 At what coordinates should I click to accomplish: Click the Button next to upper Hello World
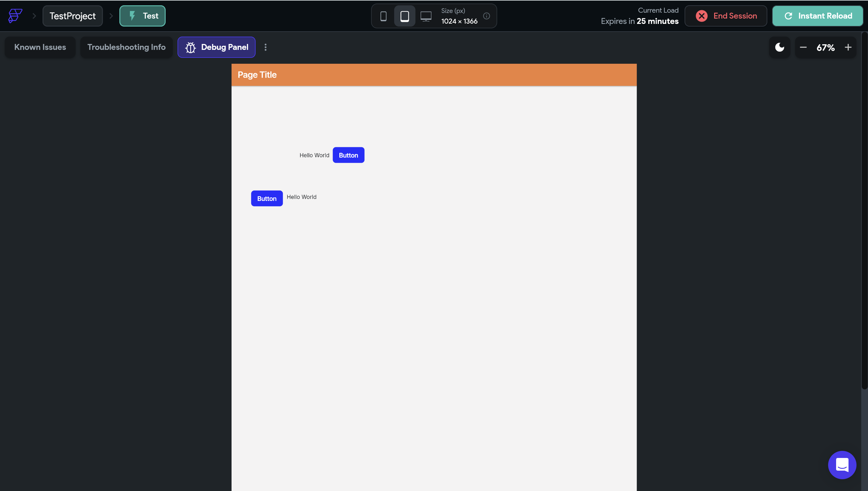point(348,155)
